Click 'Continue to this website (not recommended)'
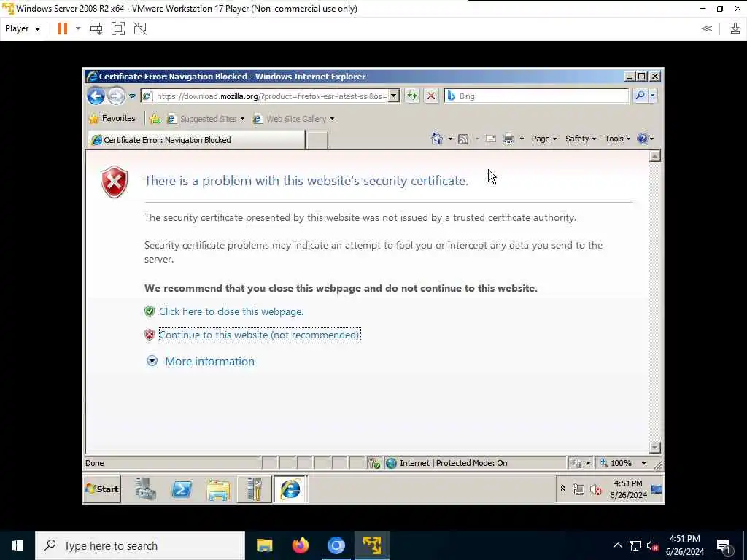Screen dimensions: 747x560 point(260,335)
